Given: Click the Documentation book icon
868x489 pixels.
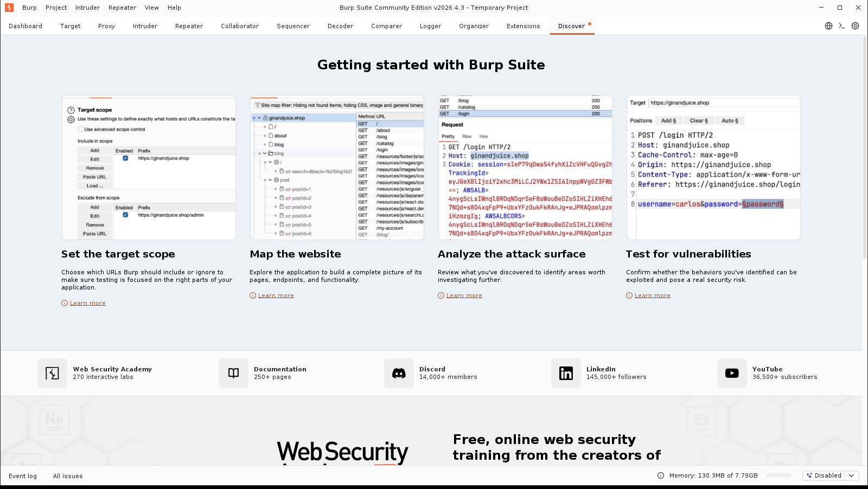Looking at the screenshot, I should point(233,373).
